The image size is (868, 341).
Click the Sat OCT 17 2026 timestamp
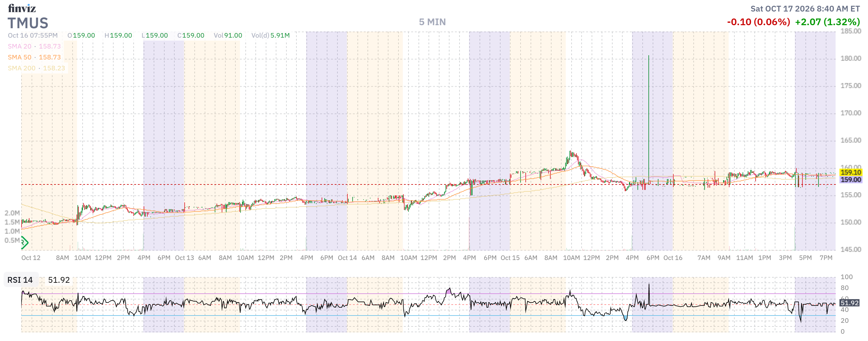tap(805, 9)
